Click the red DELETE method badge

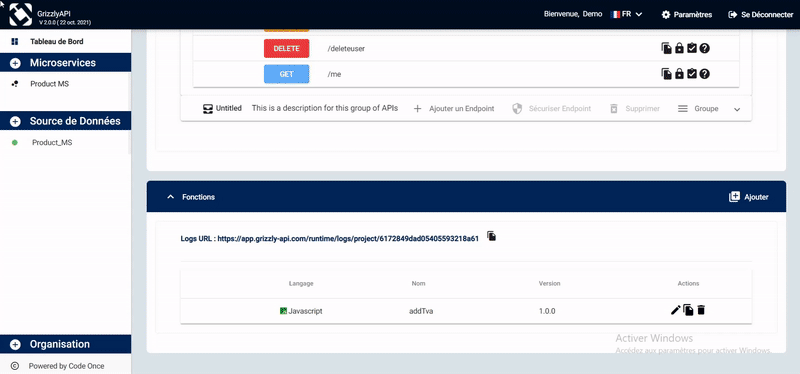(286, 48)
